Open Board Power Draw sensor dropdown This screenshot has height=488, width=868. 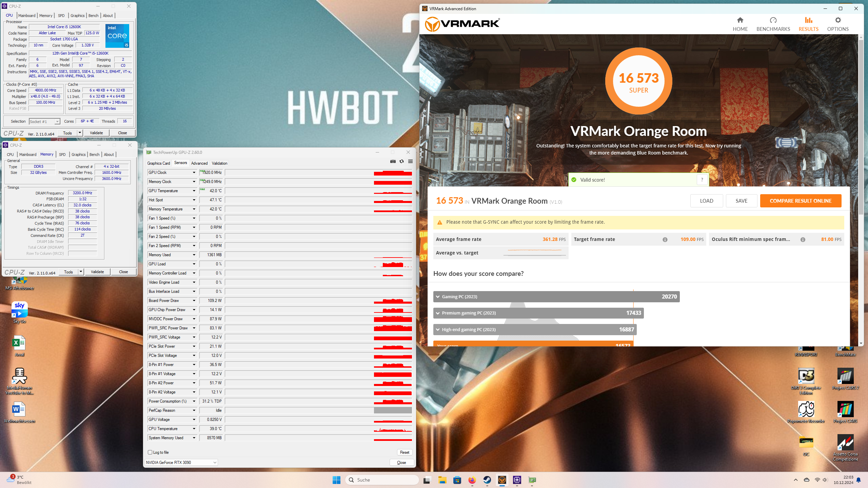pos(194,301)
